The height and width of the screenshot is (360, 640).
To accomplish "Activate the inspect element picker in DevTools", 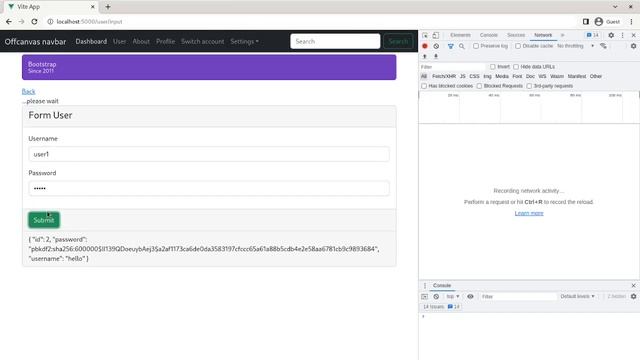I will 425,35.
